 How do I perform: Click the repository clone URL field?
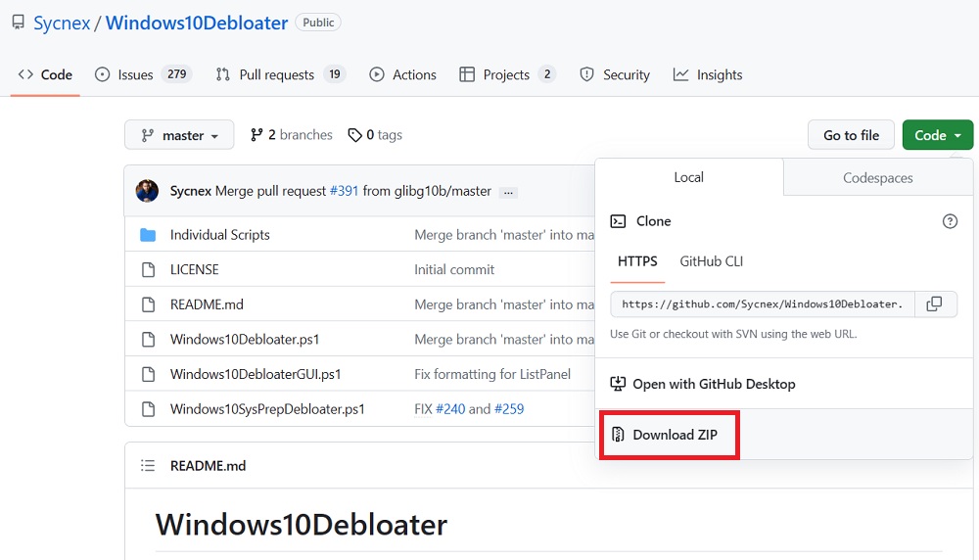[763, 304]
